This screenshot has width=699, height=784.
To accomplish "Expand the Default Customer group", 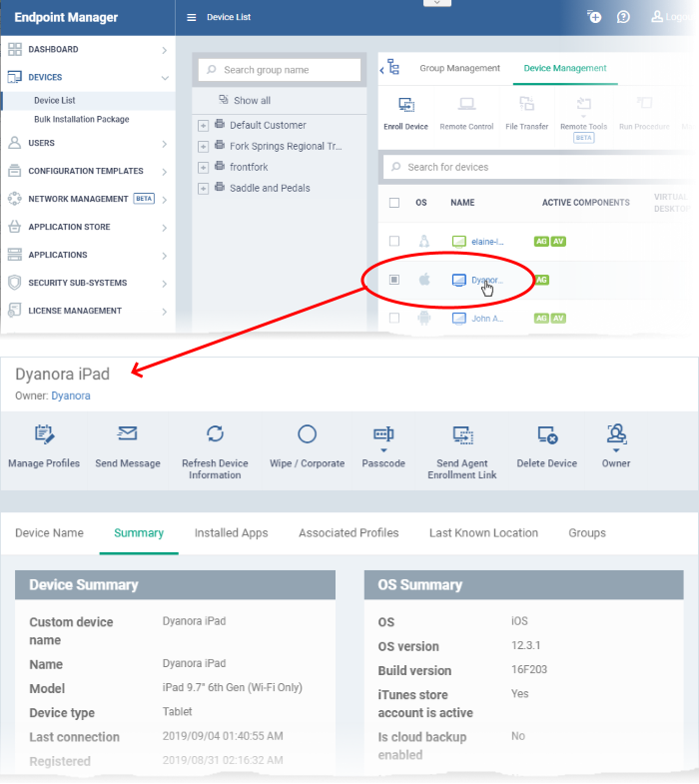I will pyautogui.click(x=203, y=126).
